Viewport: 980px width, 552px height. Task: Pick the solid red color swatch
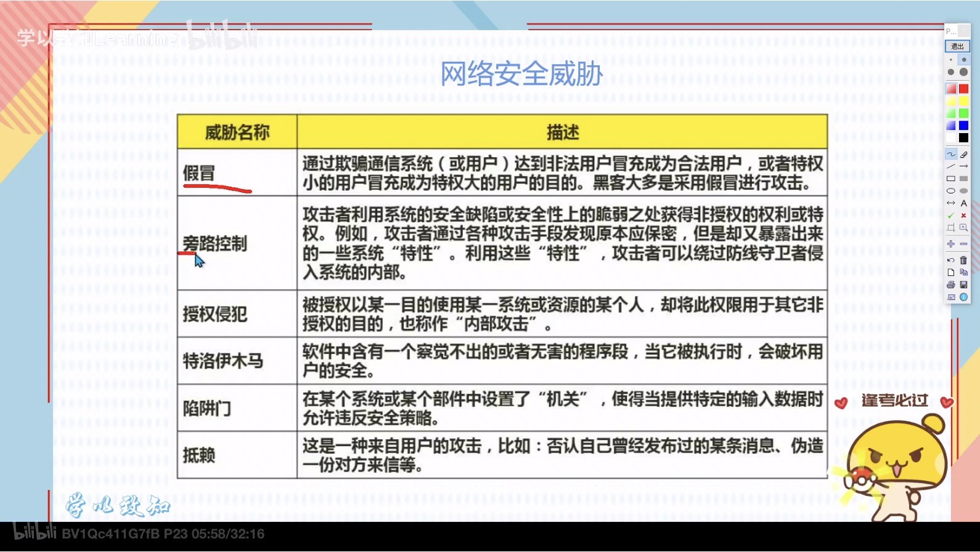click(x=963, y=89)
